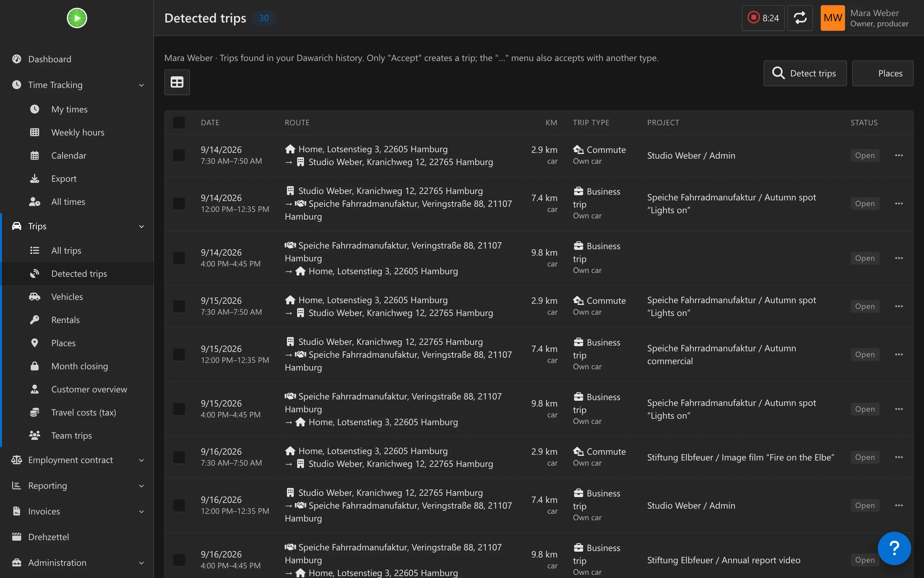This screenshot has height=578, width=924.
Task: Switch to the table grid view icon
Action: (177, 82)
